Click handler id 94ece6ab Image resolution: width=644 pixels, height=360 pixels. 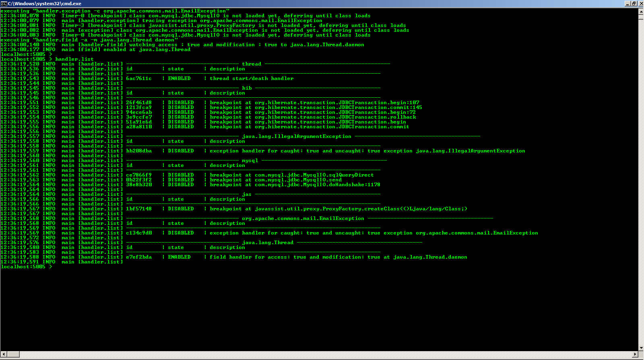pyautogui.click(x=139, y=112)
